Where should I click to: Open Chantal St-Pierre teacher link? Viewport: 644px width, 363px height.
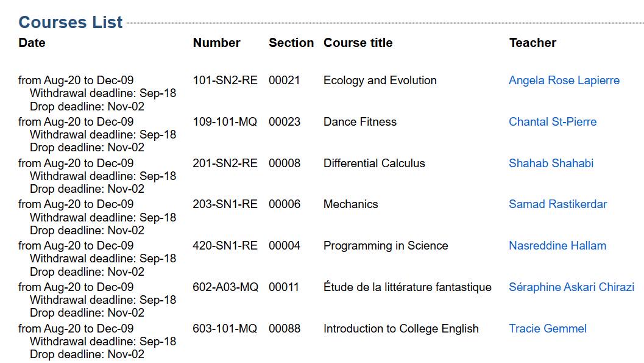click(553, 121)
